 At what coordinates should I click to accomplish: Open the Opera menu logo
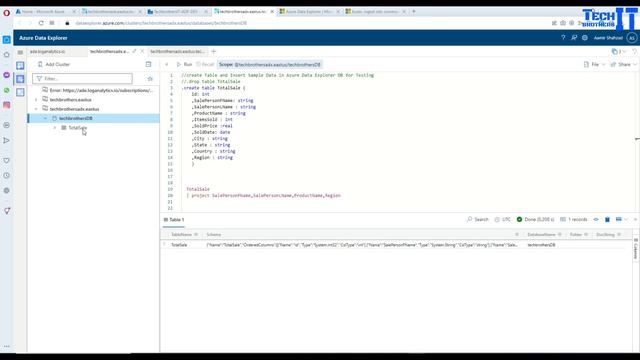7,13
